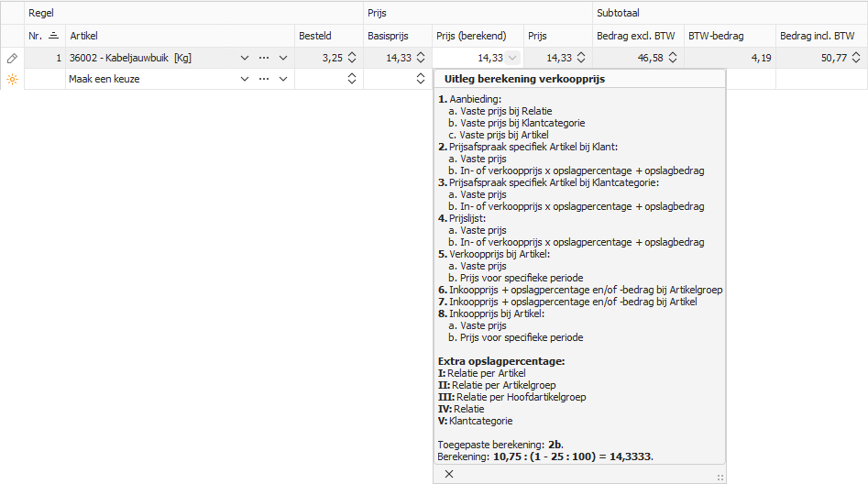Open ellipsis menu for Kabeljauwbuik article

(x=264, y=58)
